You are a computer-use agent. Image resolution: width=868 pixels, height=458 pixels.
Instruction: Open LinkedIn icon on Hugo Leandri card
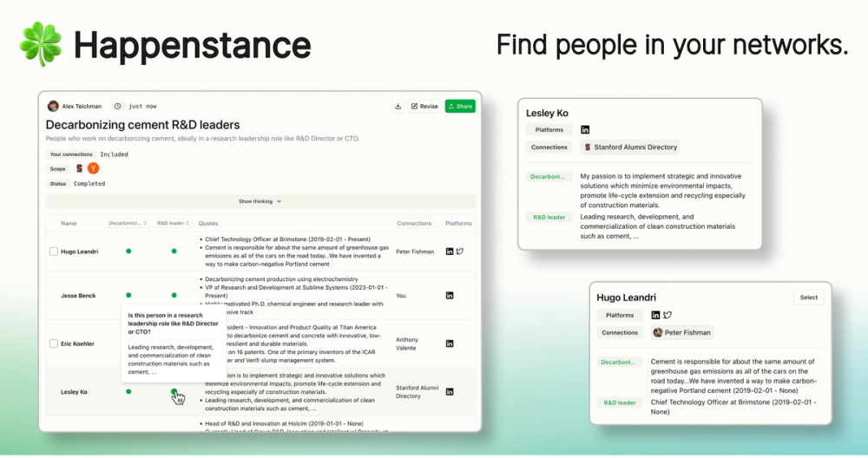(x=655, y=315)
